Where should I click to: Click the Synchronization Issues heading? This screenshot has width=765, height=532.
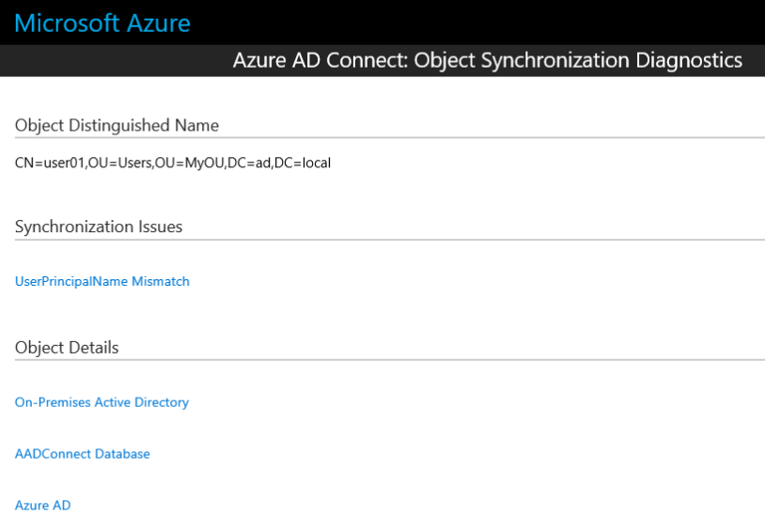point(99,227)
